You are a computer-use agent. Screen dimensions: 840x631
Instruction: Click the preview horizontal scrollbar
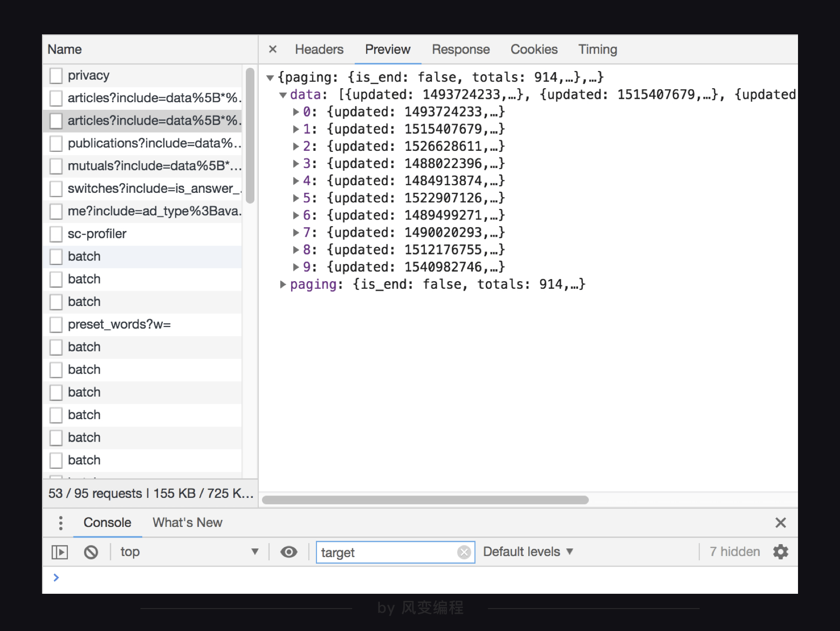coord(425,500)
